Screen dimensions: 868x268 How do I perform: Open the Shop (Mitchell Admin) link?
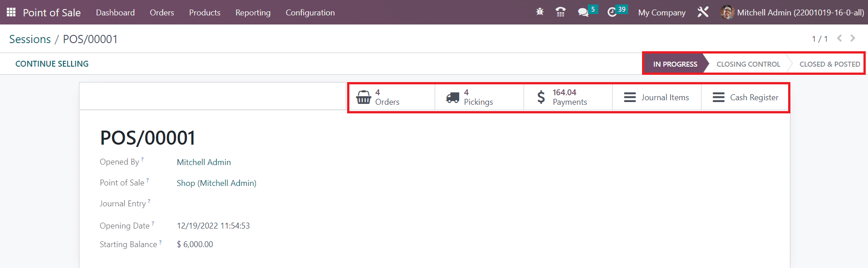pyautogui.click(x=216, y=183)
